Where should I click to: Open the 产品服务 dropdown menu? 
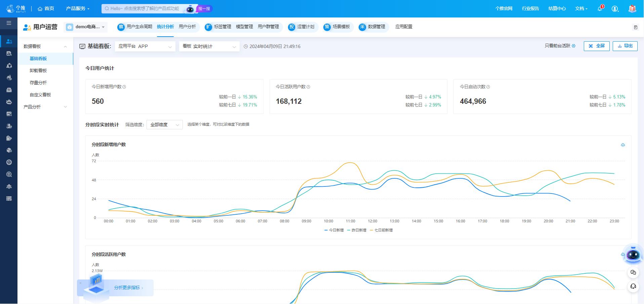[78, 8]
